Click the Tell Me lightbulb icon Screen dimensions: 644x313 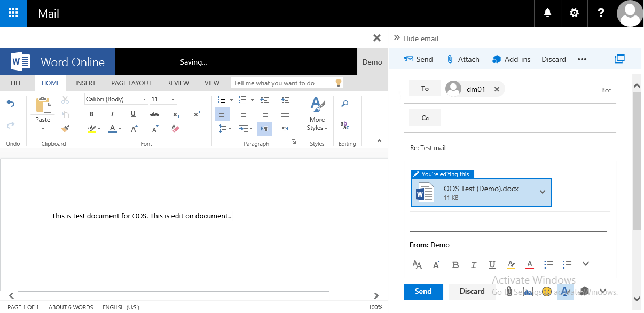(338, 83)
